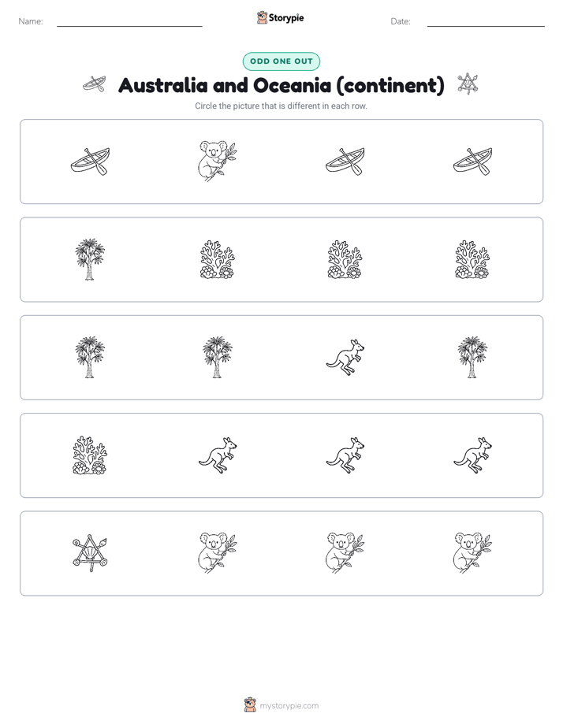This screenshot has height=728, width=563.
Task: Click the stick chart icon beside the title
Action: tap(468, 84)
